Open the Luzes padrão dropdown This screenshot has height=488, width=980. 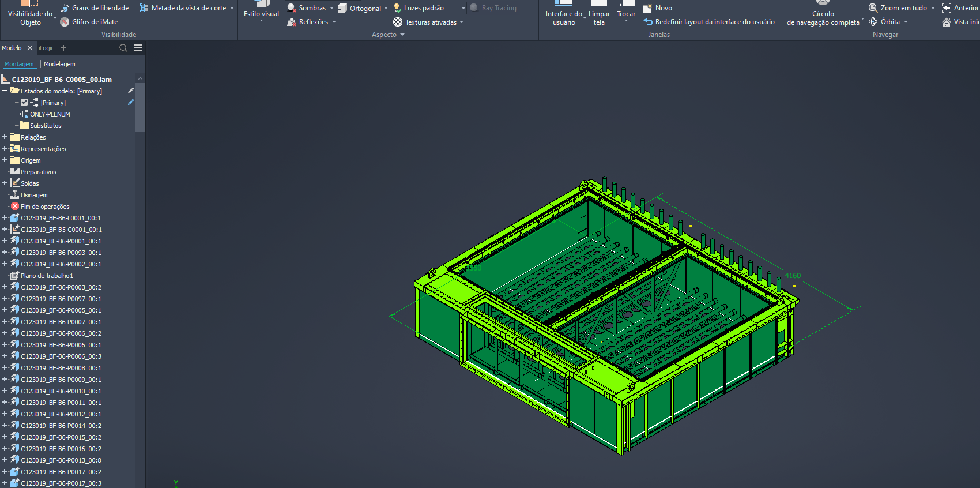(463, 8)
